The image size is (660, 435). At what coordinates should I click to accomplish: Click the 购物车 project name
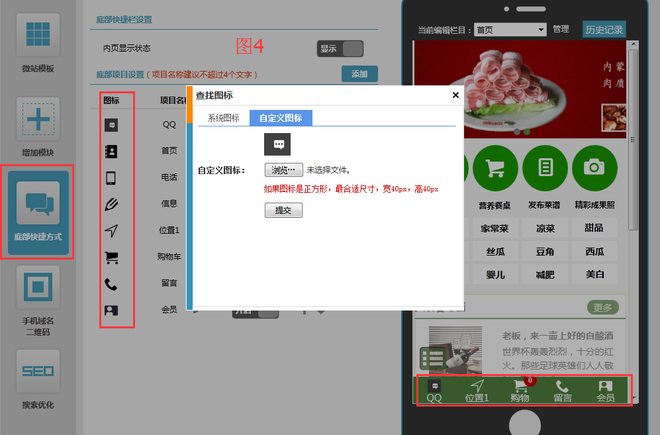(x=169, y=256)
